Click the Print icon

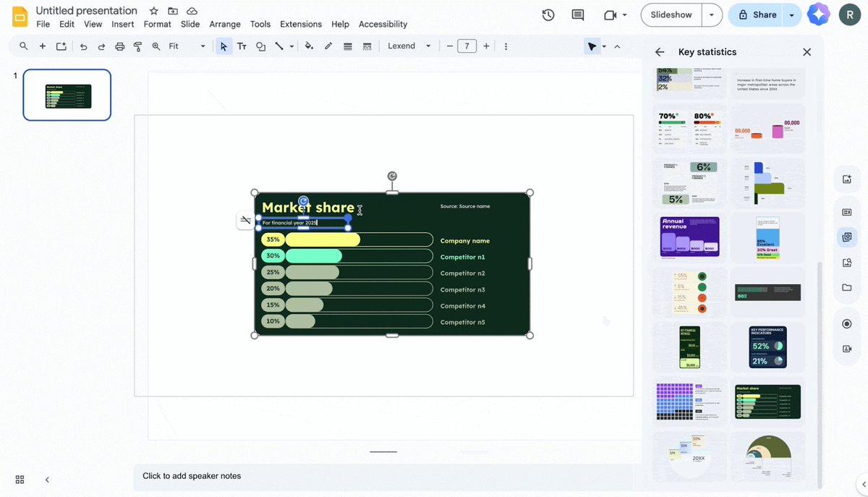[x=119, y=46]
